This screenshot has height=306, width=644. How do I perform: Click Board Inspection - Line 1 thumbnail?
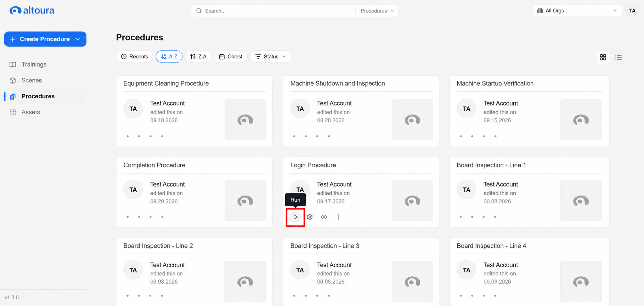(581, 201)
